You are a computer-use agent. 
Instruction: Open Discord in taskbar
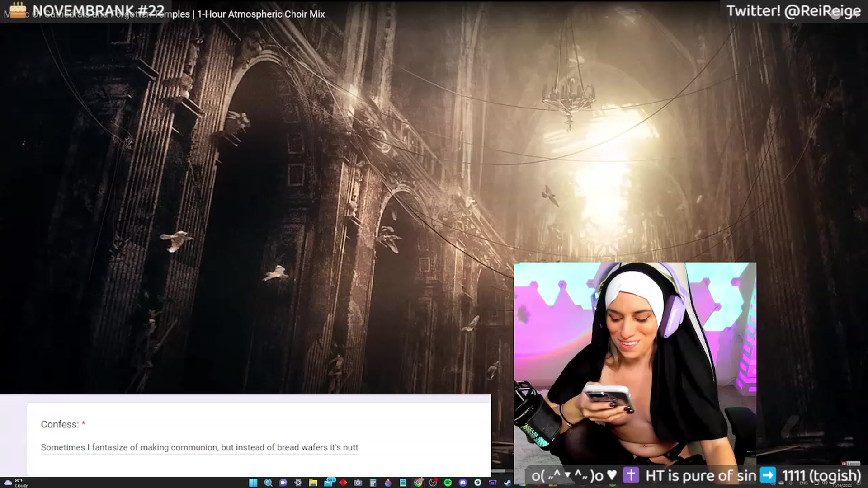tap(463, 483)
